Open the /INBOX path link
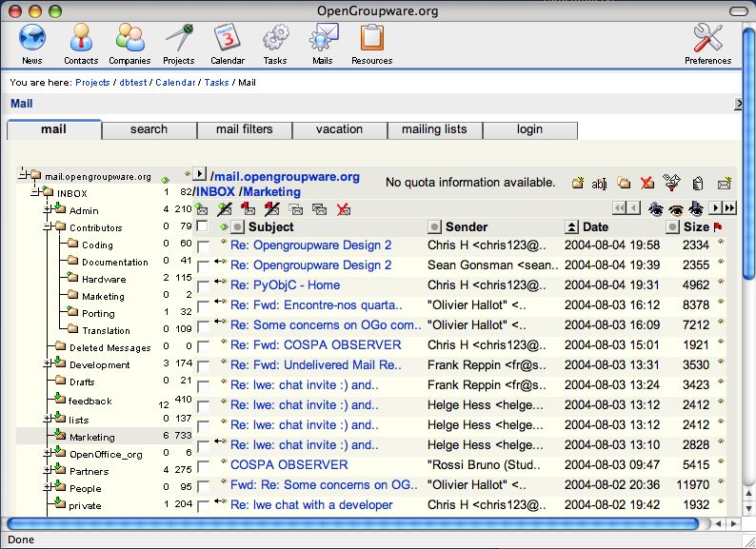Image resolution: width=756 pixels, height=549 pixels. pyautogui.click(x=213, y=192)
